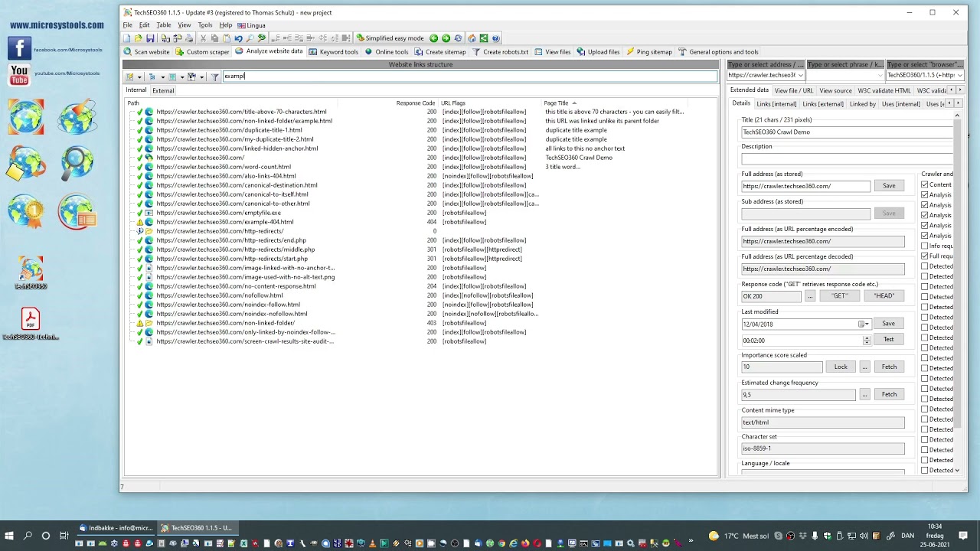Open the YouTube Microsystools desktop shortcut
The image size is (980, 551).
(20, 74)
